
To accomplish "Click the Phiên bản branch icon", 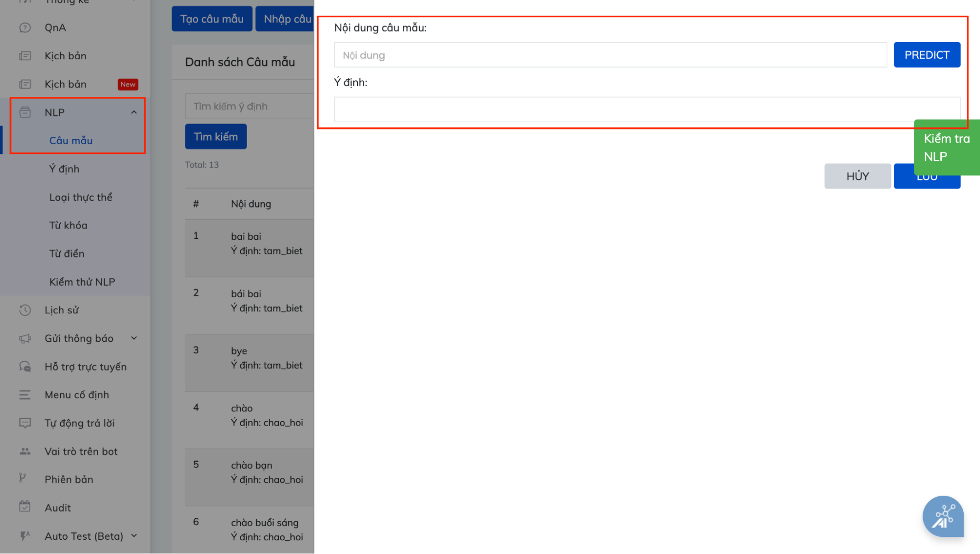I will click(23, 478).
